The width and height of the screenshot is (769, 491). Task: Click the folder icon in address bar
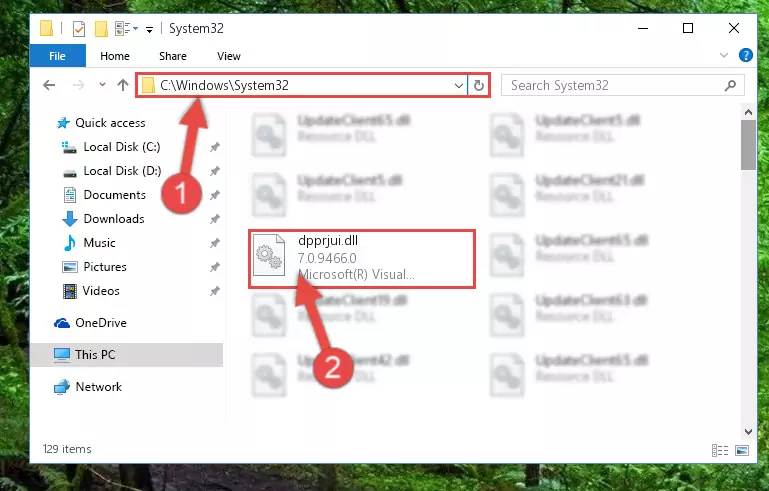coord(148,85)
